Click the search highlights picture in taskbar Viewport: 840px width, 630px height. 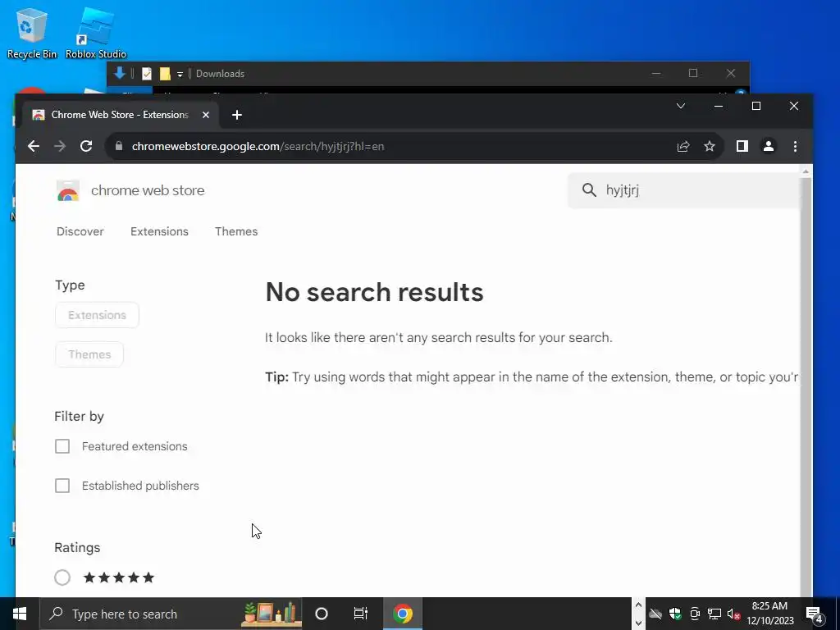tap(270, 614)
